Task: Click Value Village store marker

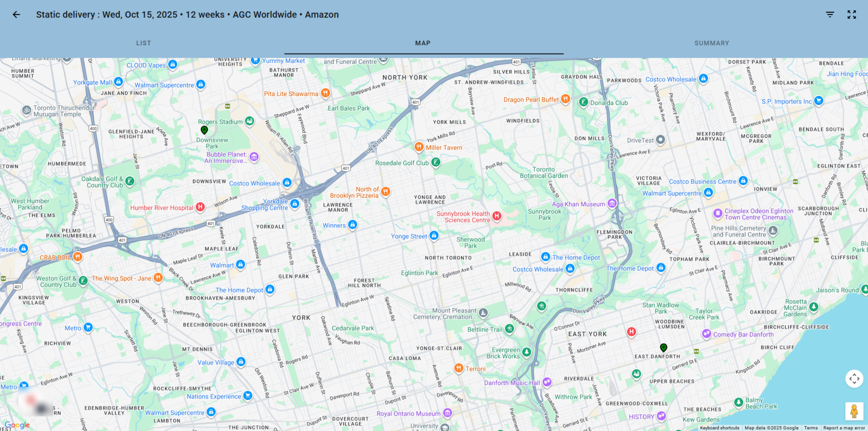Action: click(x=241, y=362)
